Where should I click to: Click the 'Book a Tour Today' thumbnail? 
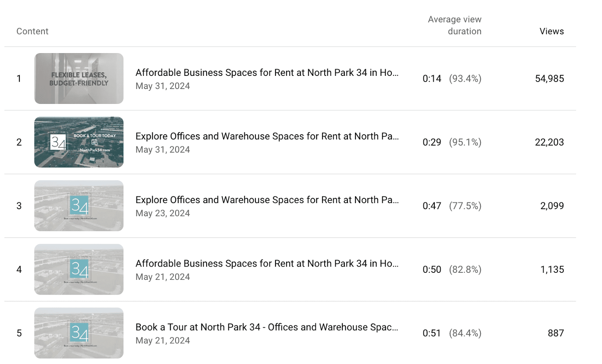coord(79,142)
